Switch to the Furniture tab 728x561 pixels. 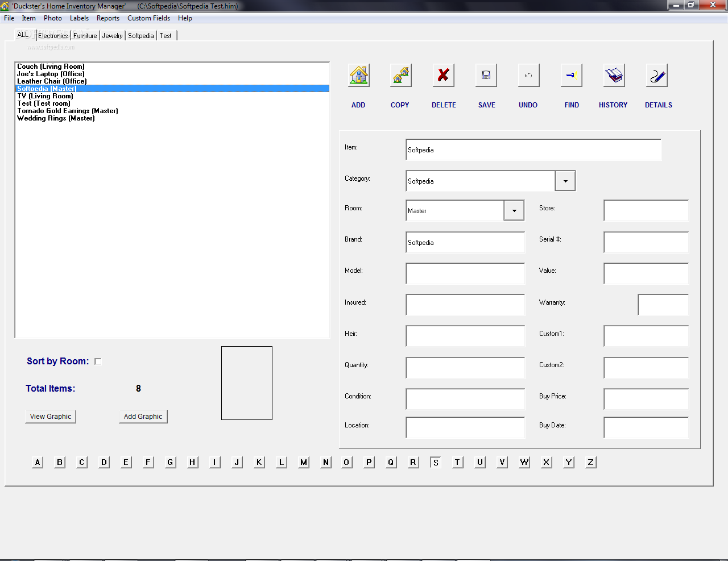click(85, 36)
